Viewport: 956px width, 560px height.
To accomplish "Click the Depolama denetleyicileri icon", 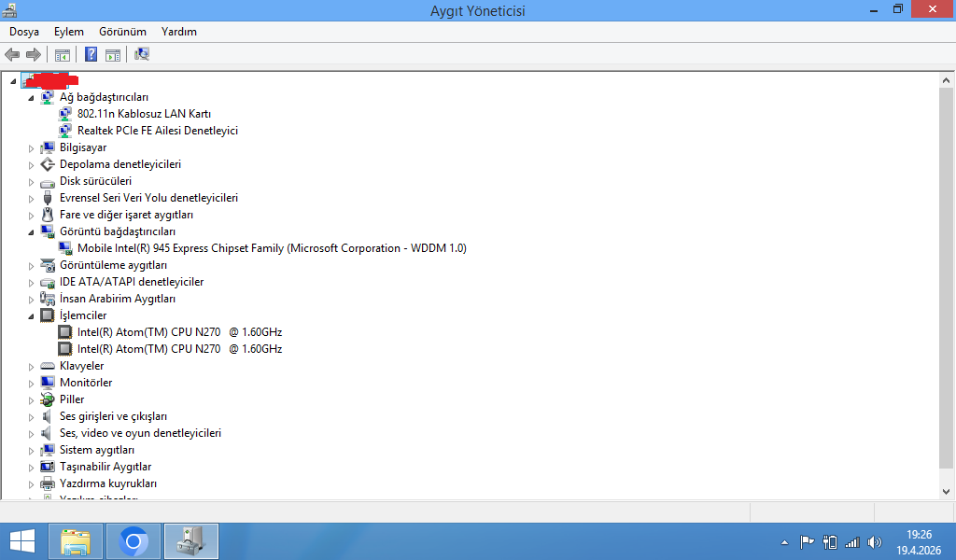I will point(48,164).
